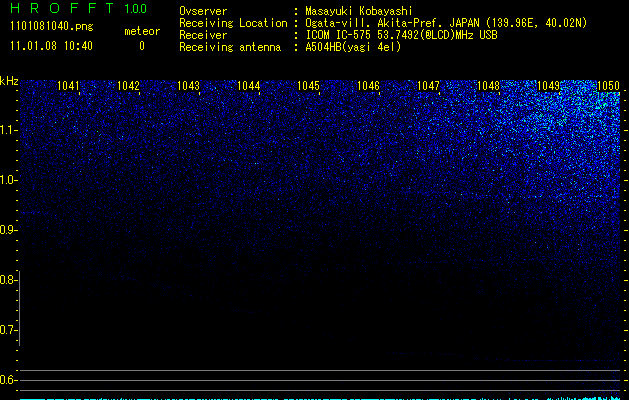Select the ICOM IC-575 receiver text
629x400 pixels.
[x=401, y=35]
